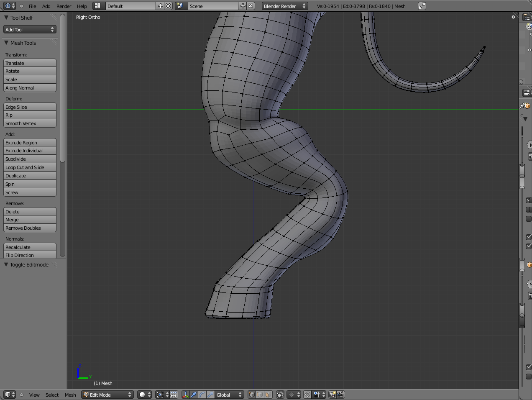The height and width of the screenshot is (400, 532).
Task: Click the fullscreen toggle icon in header
Action: (422, 6)
